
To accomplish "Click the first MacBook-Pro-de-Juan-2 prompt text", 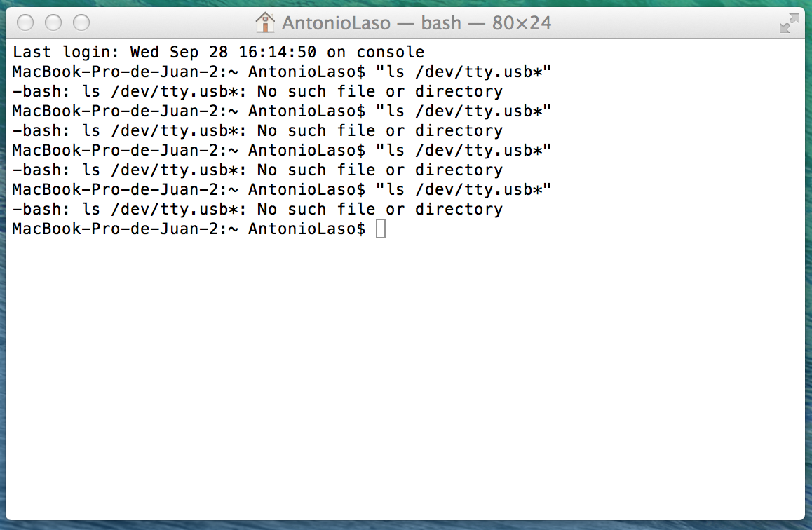I will tap(189, 72).
